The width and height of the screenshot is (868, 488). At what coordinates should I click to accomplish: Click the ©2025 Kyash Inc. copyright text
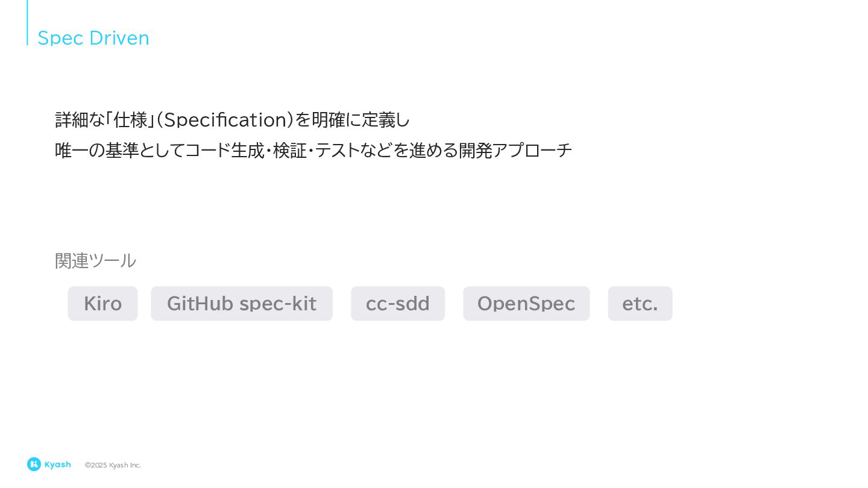click(113, 465)
